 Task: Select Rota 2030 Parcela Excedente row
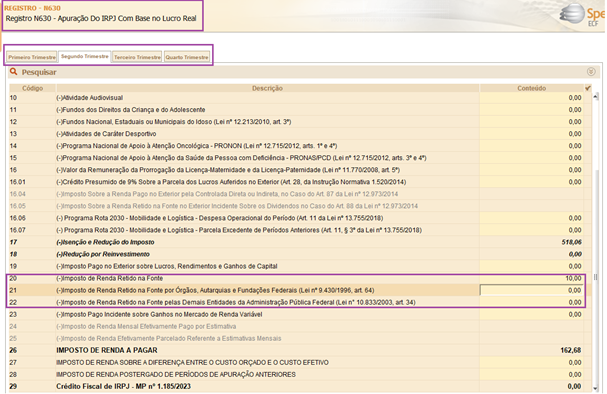pos(239,230)
